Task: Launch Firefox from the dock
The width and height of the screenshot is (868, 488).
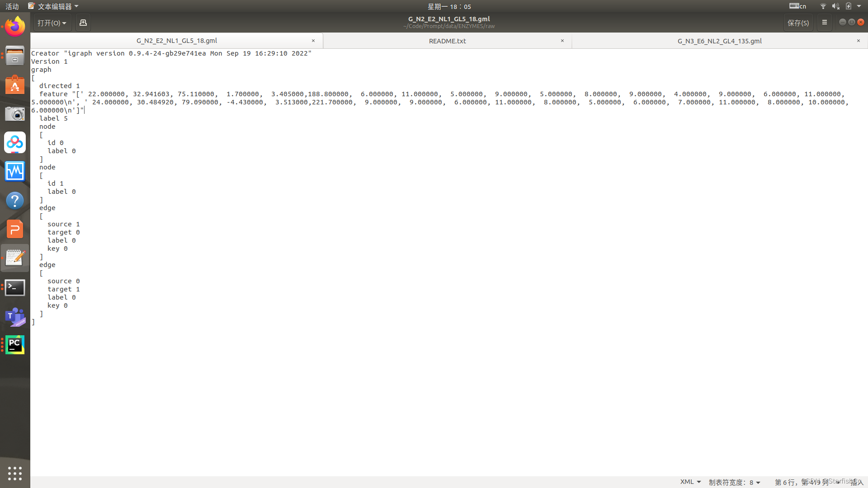Action: (15, 26)
